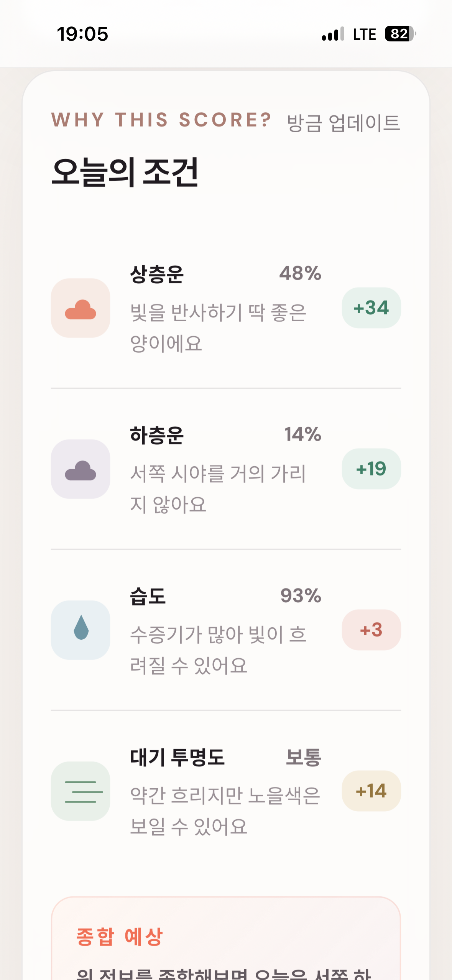Tap the 종합 예상 summary card heading
Image resolution: width=452 pixels, height=980 pixels.
[120, 937]
